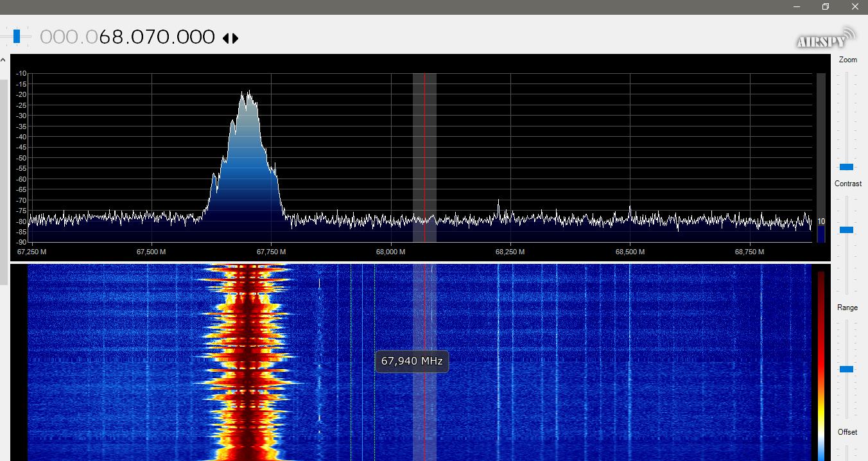The height and width of the screenshot is (461, 868).
Task: Click the left panel scrollbar up arrow
Action: [3, 60]
